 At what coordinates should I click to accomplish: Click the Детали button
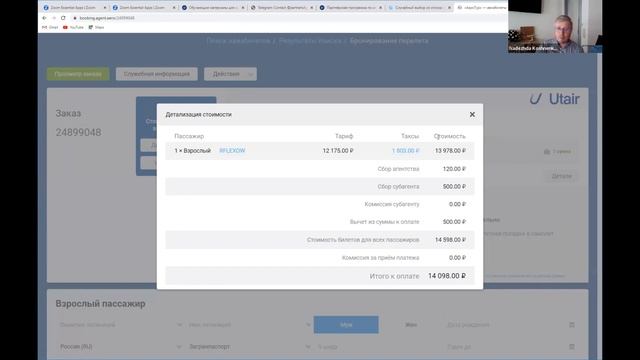coord(562,176)
